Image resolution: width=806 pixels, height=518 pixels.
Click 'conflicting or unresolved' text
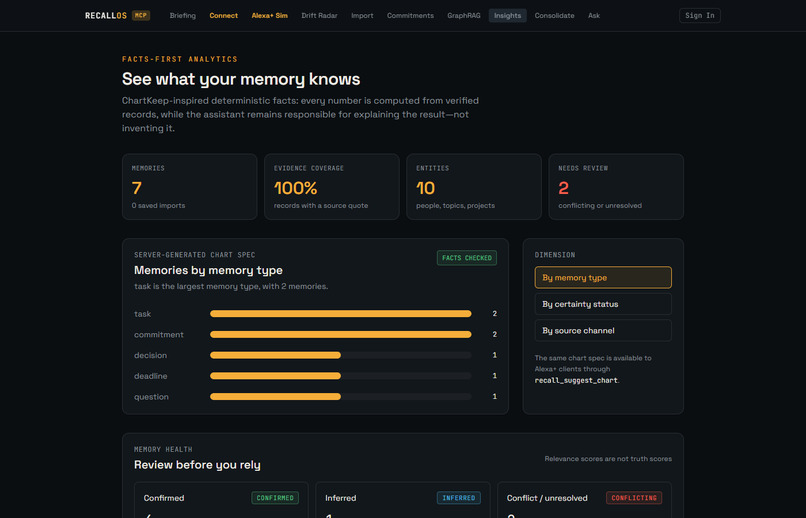coord(600,206)
